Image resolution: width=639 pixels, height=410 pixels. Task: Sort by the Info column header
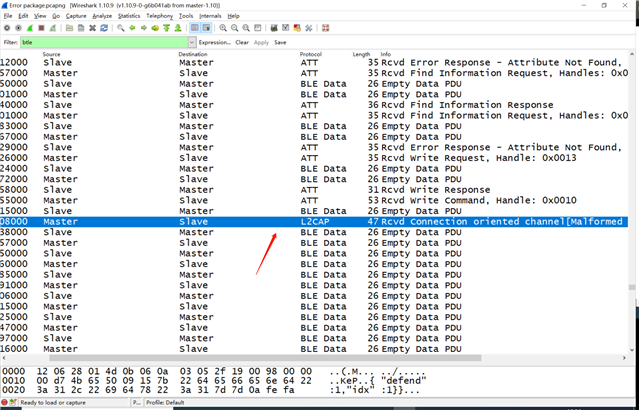386,54
